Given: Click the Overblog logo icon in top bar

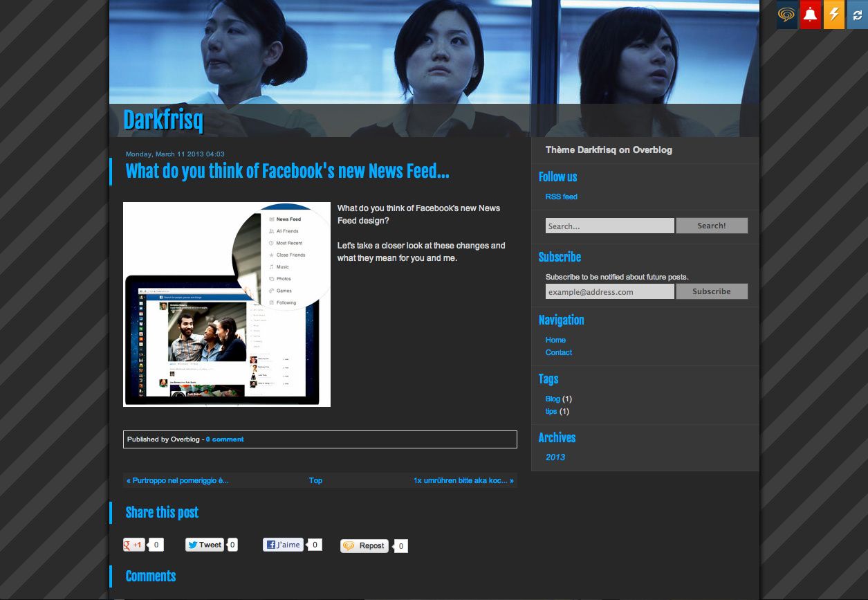Looking at the screenshot, I should click(x=787, y=15).
